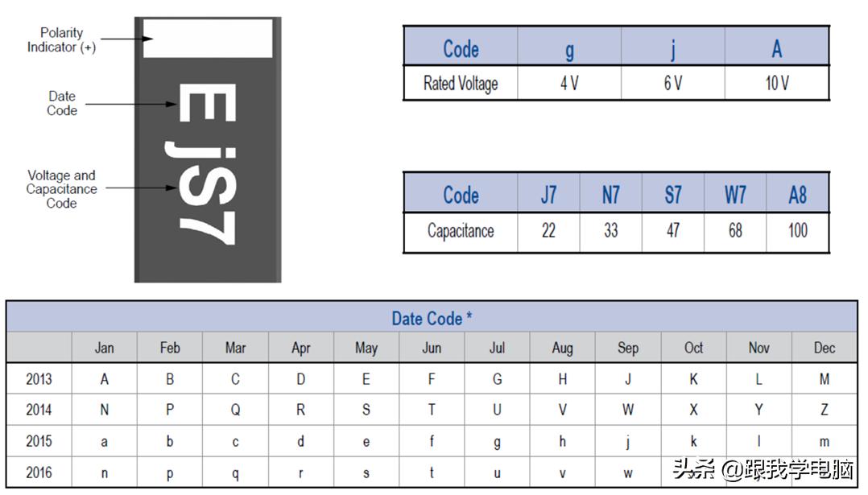This screenshot has height=495, width=868.
Task: Click the 'Date Code' label beside capacitor
Action: 62,104
